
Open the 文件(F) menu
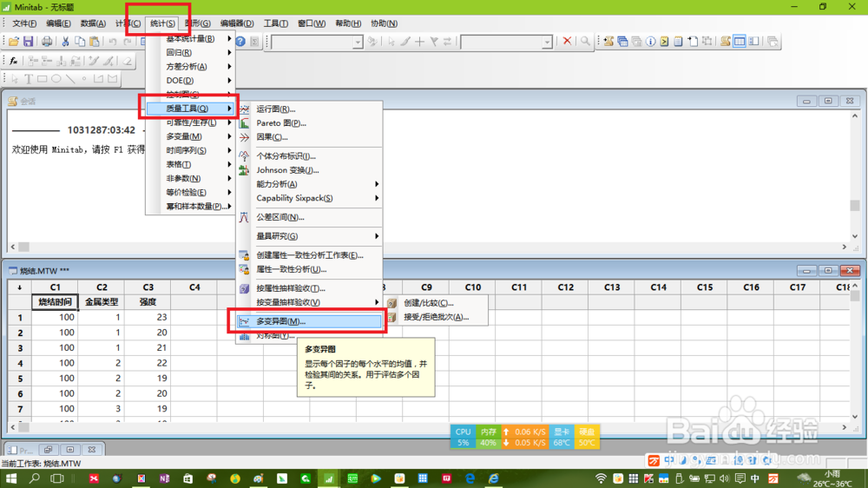[x=24, y=23]
